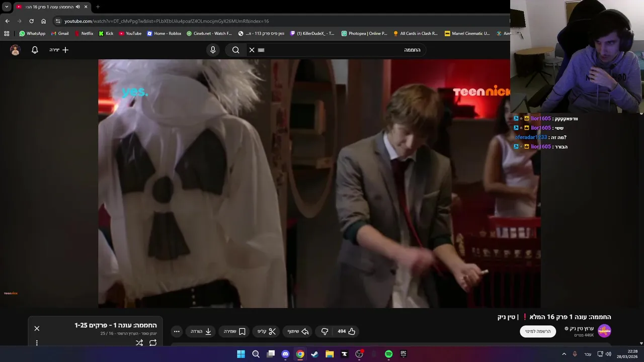
Task: Reload the YouTube page
Action: coord(31,21)
